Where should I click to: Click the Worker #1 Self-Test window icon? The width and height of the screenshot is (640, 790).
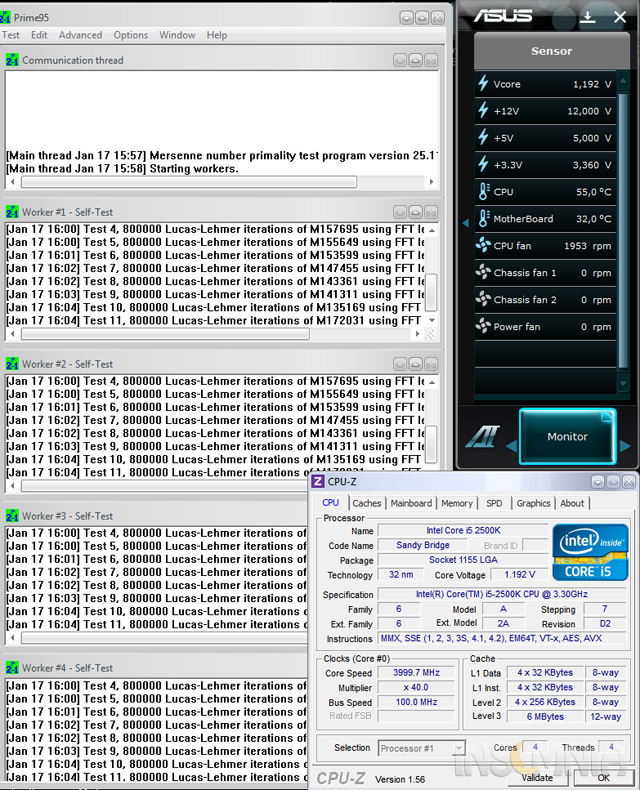tap(12, 212)
